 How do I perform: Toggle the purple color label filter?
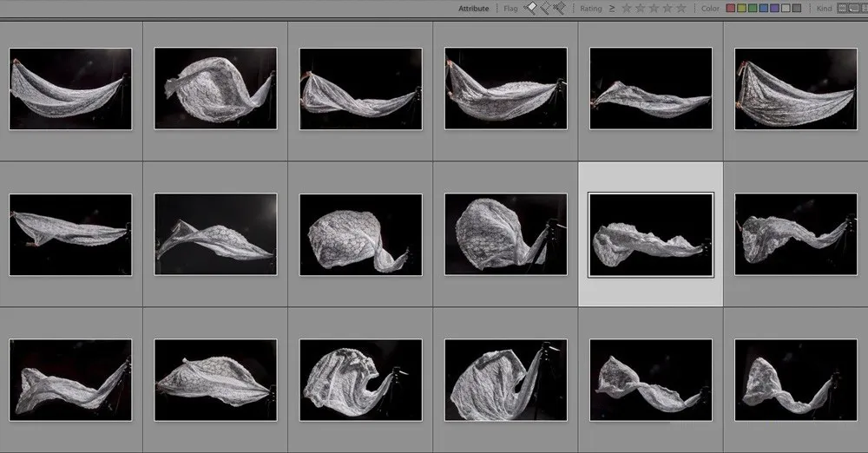(x=774, y=9)
